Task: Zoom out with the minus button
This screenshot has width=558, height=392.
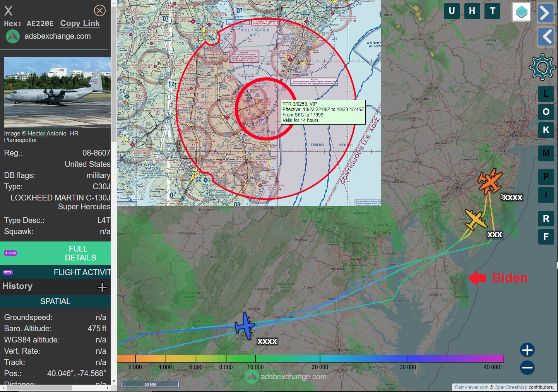Action: (527, 368)
